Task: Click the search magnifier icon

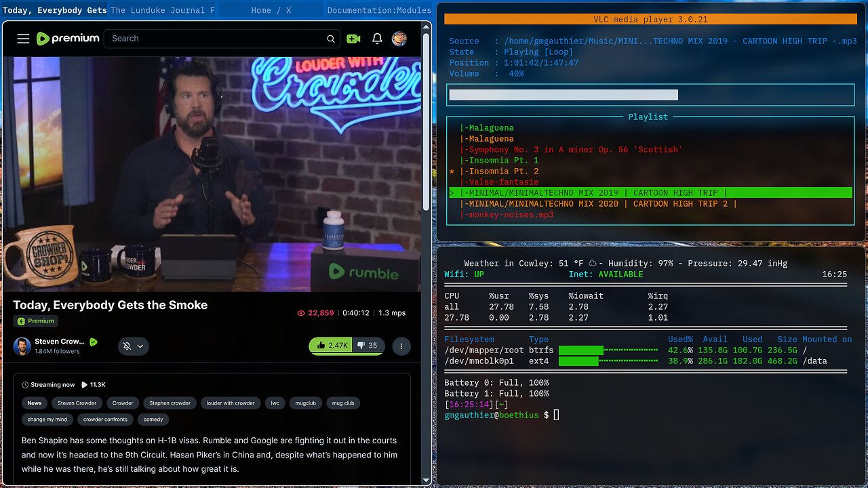Action: [331, 39]
